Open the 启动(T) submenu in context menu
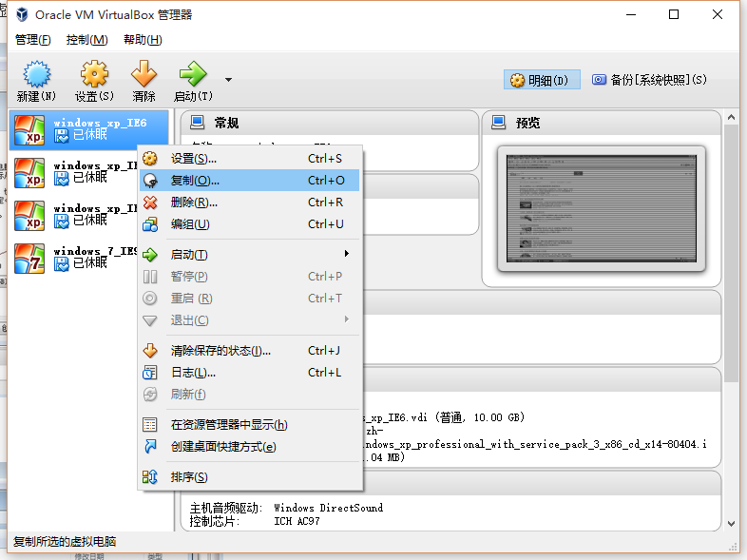The height and width of the screenshot is (560, 747). pos(250,255)
